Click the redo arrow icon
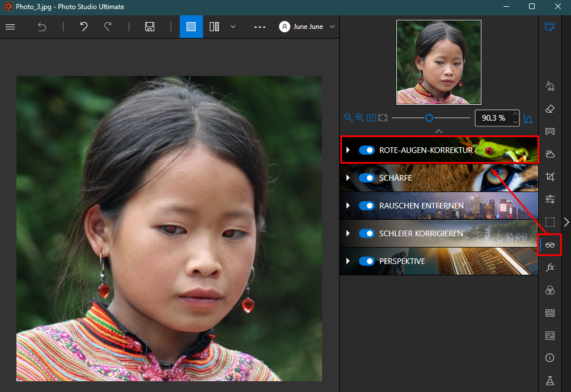The image size is (571, 392). [x=108, y=27]
